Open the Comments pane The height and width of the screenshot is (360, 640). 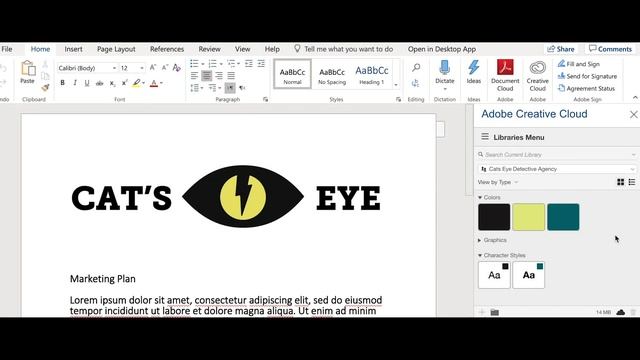click(611, 49)
